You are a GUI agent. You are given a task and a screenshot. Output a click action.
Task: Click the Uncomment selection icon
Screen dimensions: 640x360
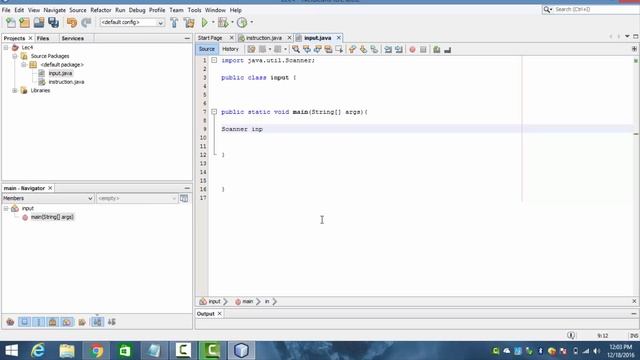[x=448, y=49]
